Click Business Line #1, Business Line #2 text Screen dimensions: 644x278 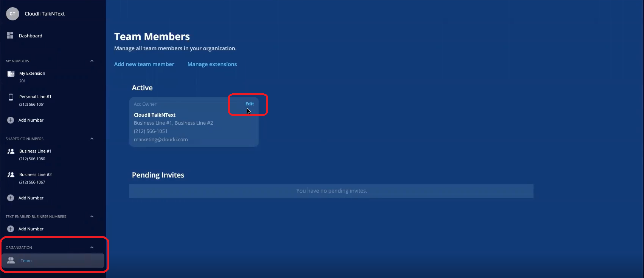tap(174, 123)
